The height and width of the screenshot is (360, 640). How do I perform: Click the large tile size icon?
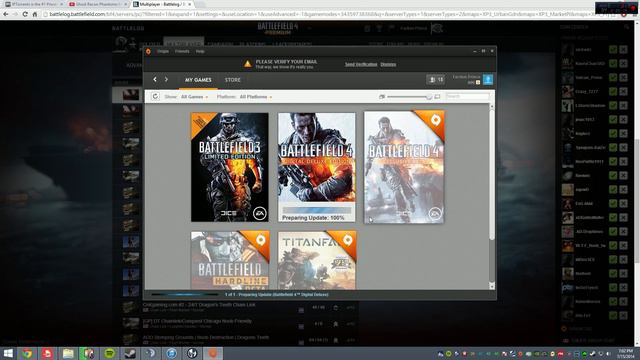point(437,97)
